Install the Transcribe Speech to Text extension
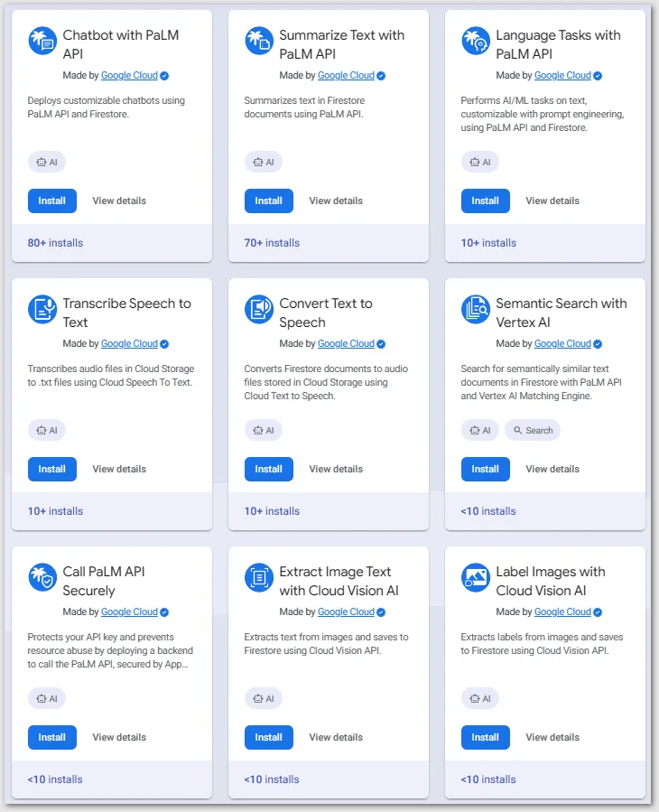659x812 pixels. (52, 469)
